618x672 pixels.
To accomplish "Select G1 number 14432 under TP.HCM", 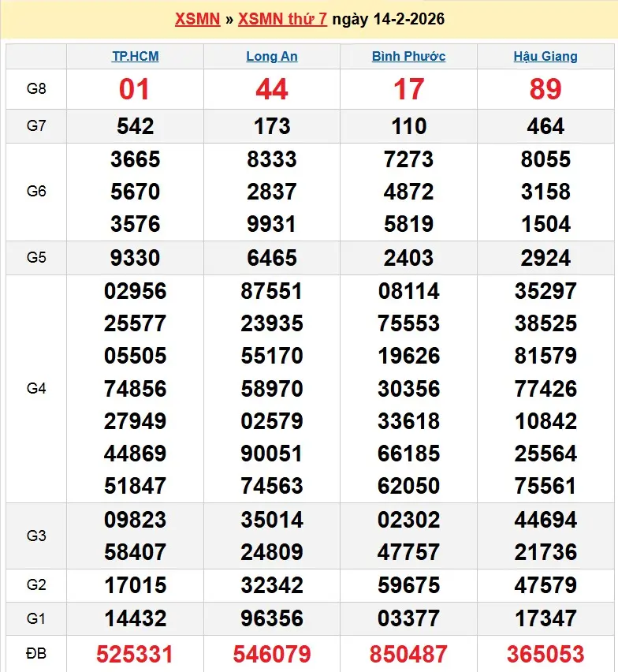I will click(x=135, y=618).
